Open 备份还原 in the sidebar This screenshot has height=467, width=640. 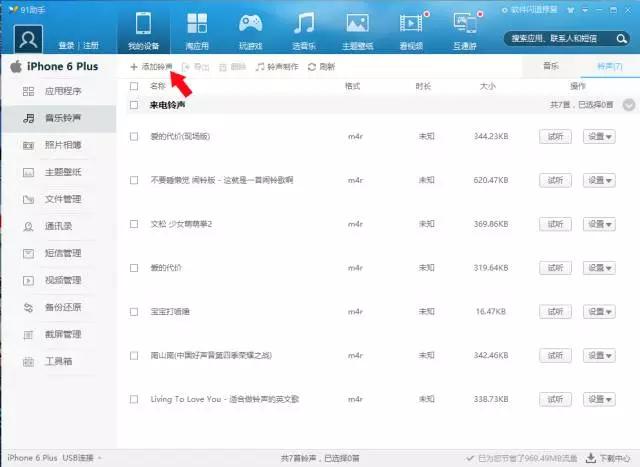(58, 307)
